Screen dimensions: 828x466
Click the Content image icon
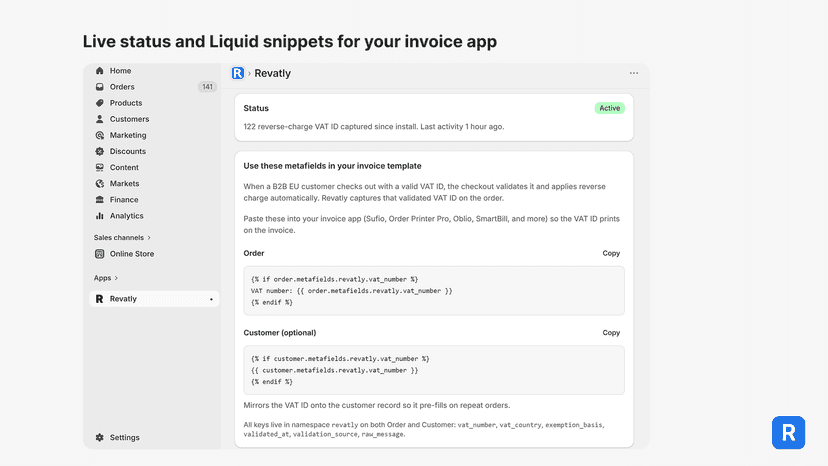[99, 167]
